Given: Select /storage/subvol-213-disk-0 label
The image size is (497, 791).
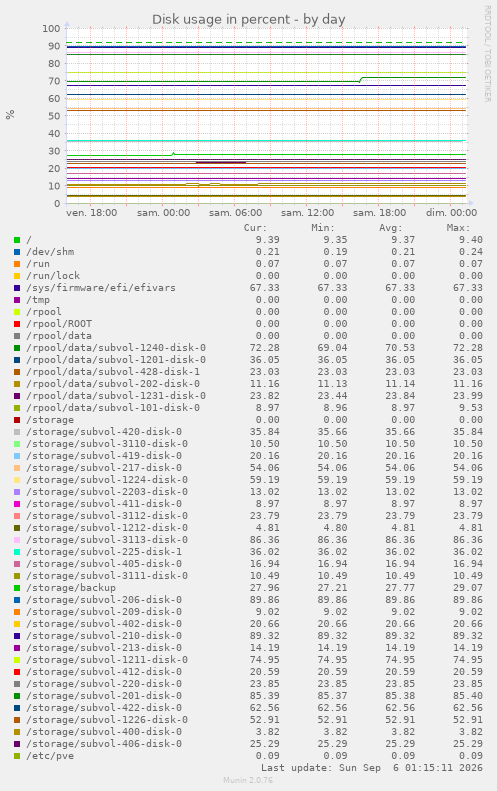Looking at the screenshot, I should coord(104,648).
